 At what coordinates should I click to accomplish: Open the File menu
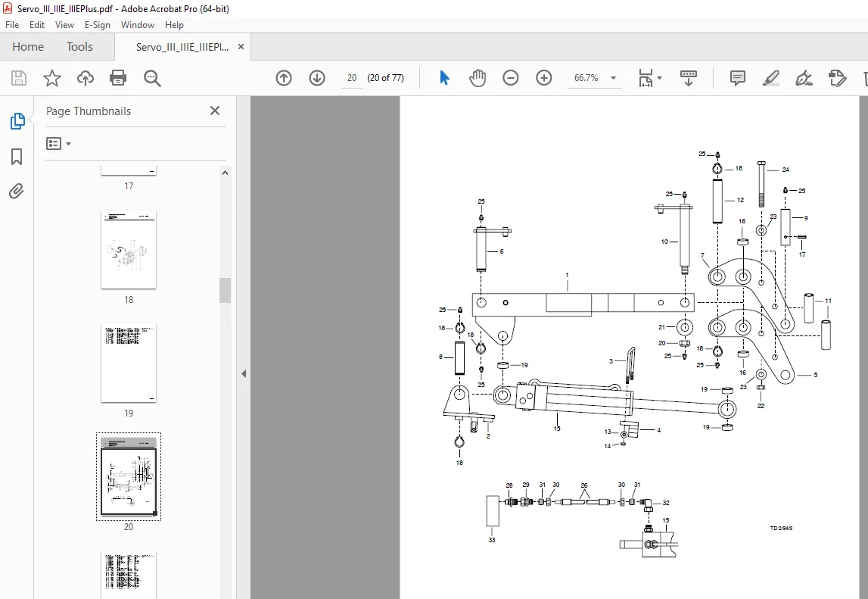coord(12,25)
